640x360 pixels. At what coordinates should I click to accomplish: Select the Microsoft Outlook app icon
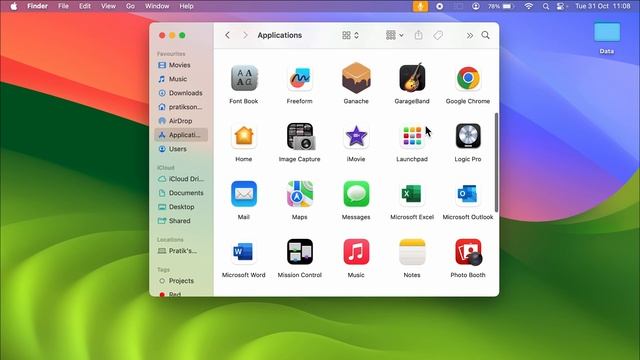click(x=468, y=194)
